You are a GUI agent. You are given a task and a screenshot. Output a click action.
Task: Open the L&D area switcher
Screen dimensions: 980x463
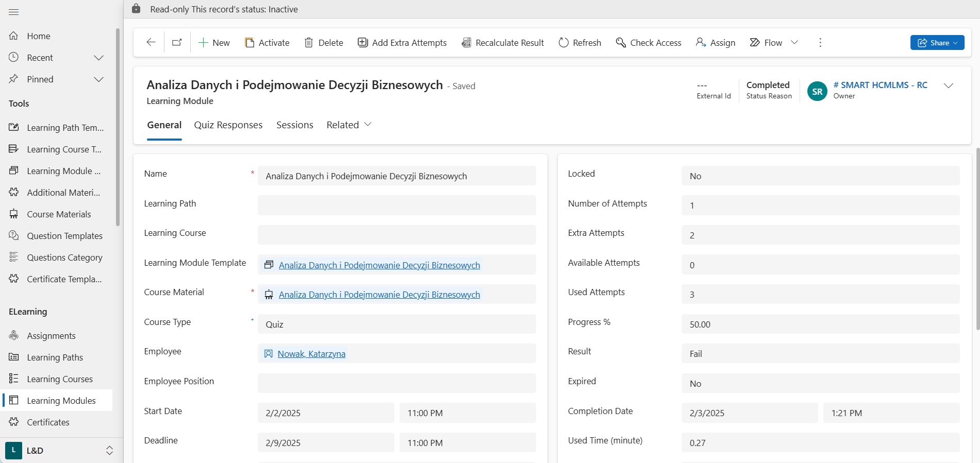point(59,451)
